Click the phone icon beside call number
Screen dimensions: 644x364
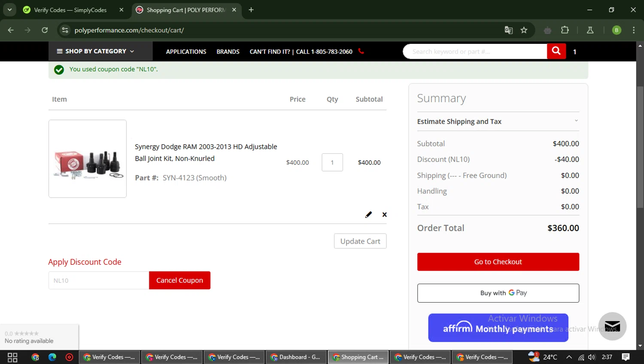[x=361, y=51]
